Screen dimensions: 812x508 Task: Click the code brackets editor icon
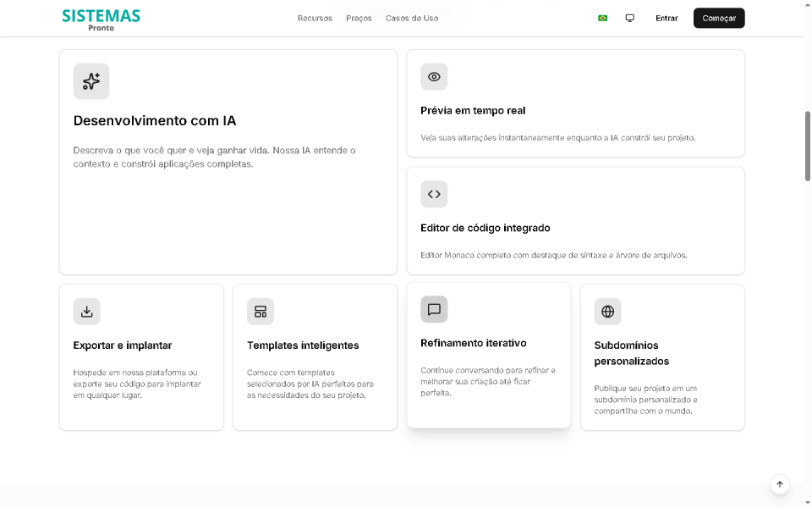pos(434,194)
